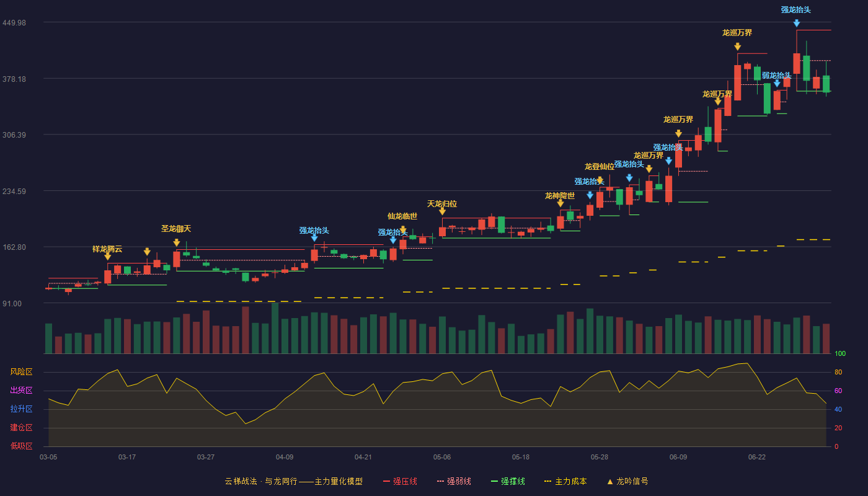
Task: Click the yellow arrow of the highest 龙巡万界 signal
Action: point(738,46)
